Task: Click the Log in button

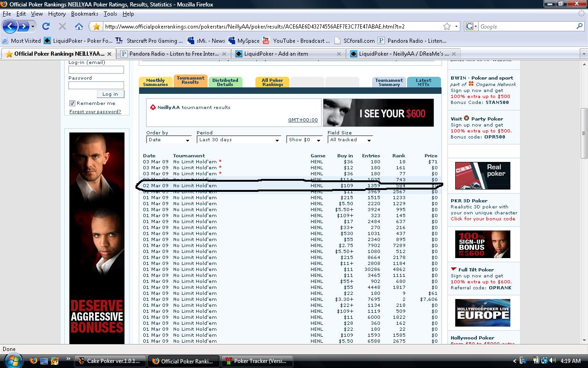Action: 110,94
